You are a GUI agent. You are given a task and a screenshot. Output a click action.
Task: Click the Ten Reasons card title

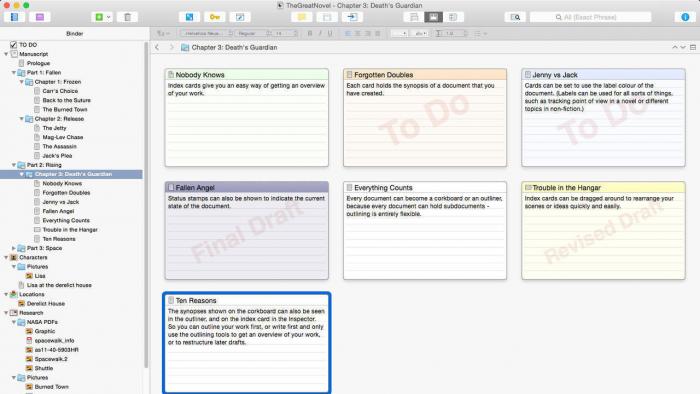tap(196, 301)
